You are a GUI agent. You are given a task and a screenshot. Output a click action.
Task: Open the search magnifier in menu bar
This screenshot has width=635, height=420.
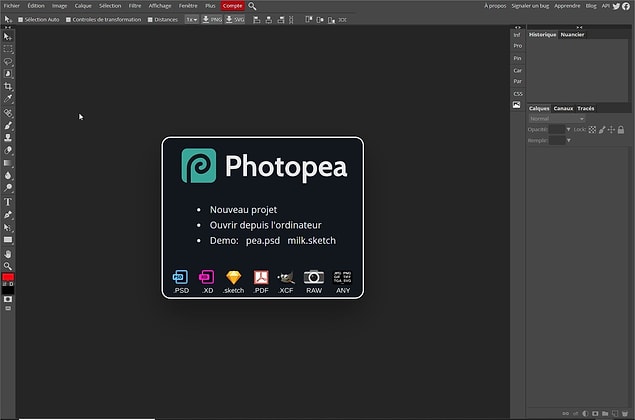(252, 6)
